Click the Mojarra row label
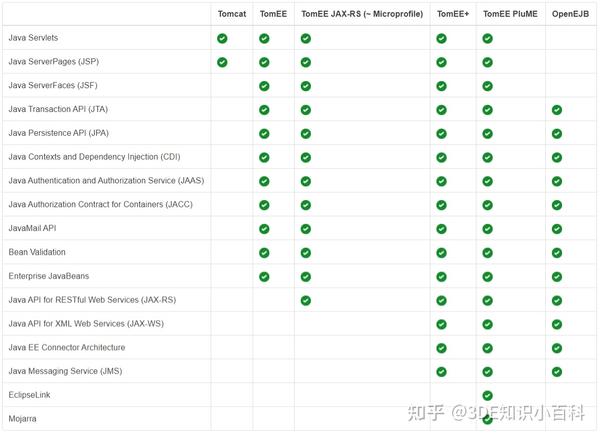This screenshot has height=437, width=600. pyautogui.click(x=23, y=419)
